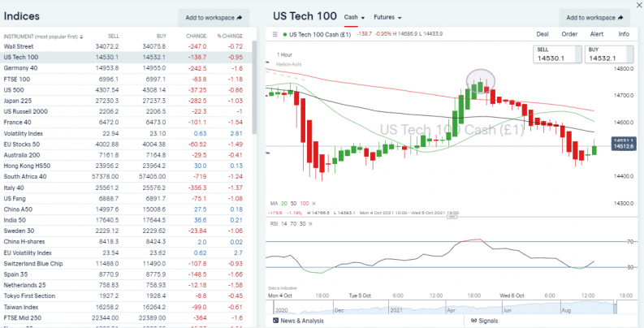Open the Deal tab

click(542, 34)
